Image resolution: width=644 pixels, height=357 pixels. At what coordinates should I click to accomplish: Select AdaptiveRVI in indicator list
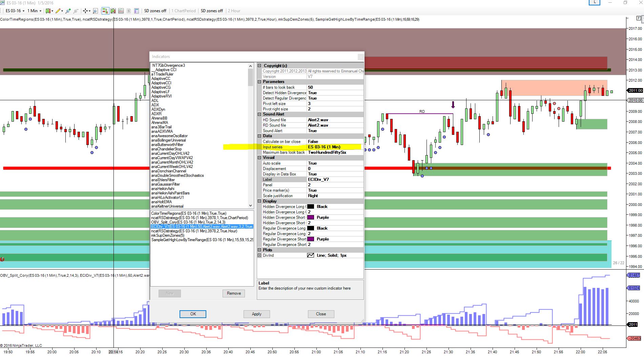pos(161,96)
